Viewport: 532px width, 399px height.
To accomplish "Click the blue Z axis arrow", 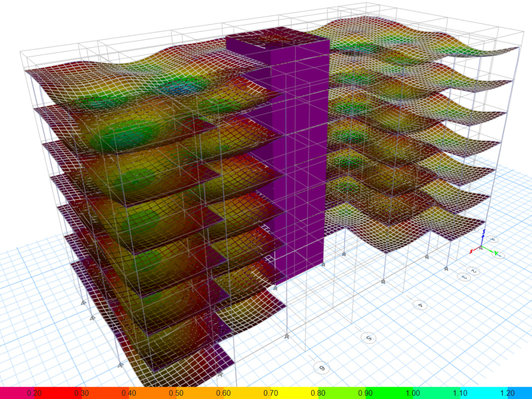I will tap(483, 235).
